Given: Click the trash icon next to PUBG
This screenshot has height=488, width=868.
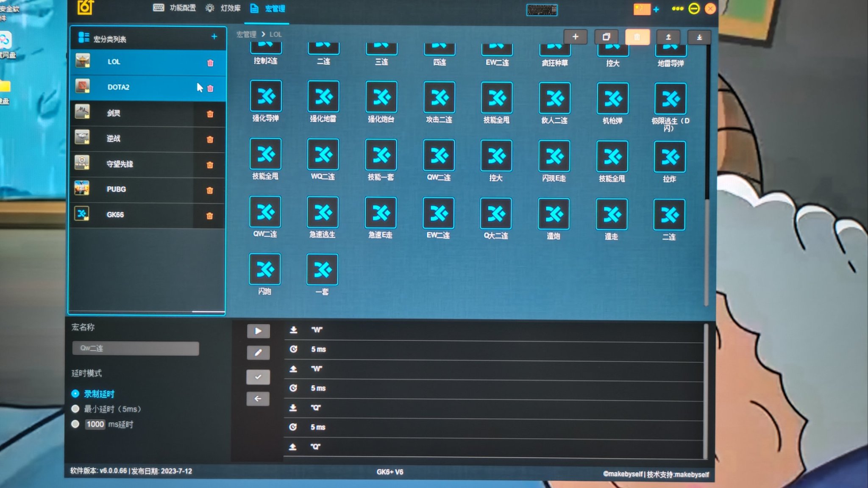Looking at the screenshot, I should pos(209,190).
